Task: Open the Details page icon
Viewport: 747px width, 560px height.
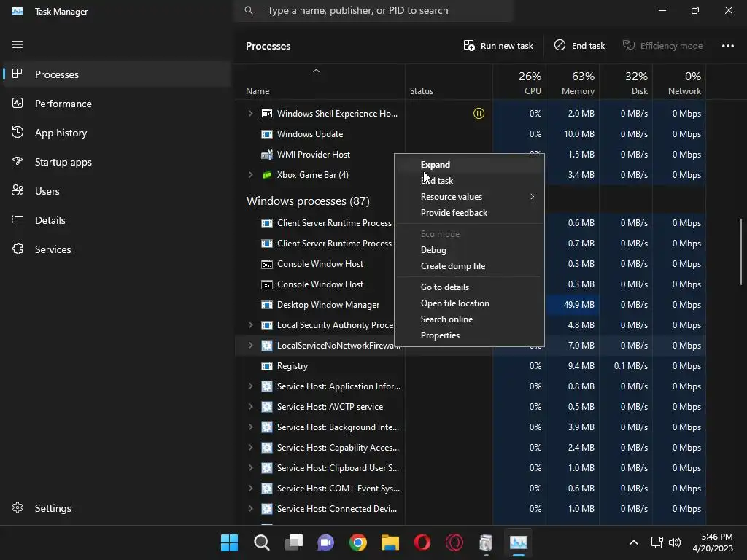Action: coord(18,219)
